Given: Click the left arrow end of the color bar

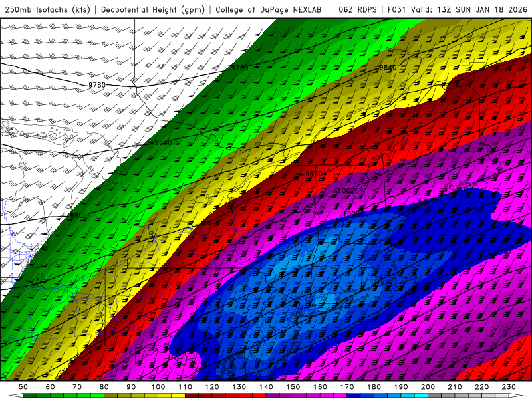Looking at the screenshot, I should click(x=16, y=396).
